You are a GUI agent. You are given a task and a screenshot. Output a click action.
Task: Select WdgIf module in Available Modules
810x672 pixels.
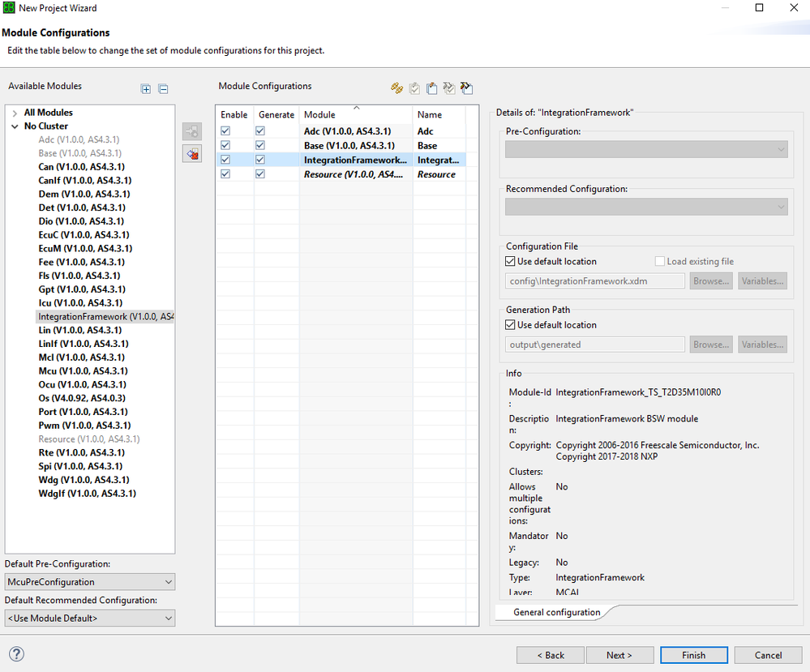[88, 494]
